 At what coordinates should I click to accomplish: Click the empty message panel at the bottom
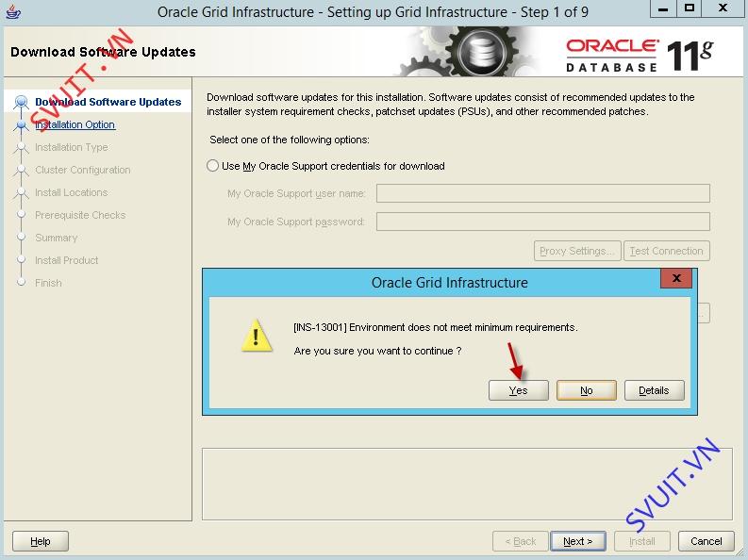pos(467,485)
